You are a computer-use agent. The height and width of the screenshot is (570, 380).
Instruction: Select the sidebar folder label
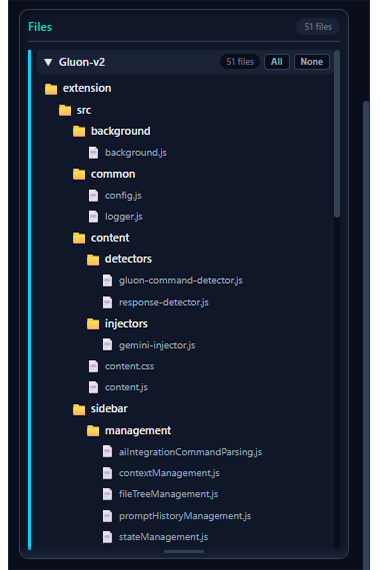coord(109,409)
